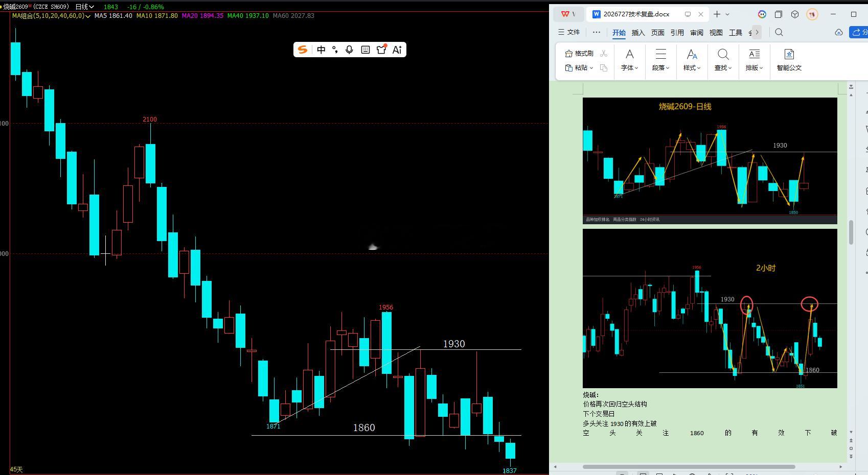This screenshot has width=868, height=475.
Task: Toggle the Chinese/English input mode (中)
Action: (321, 50)
